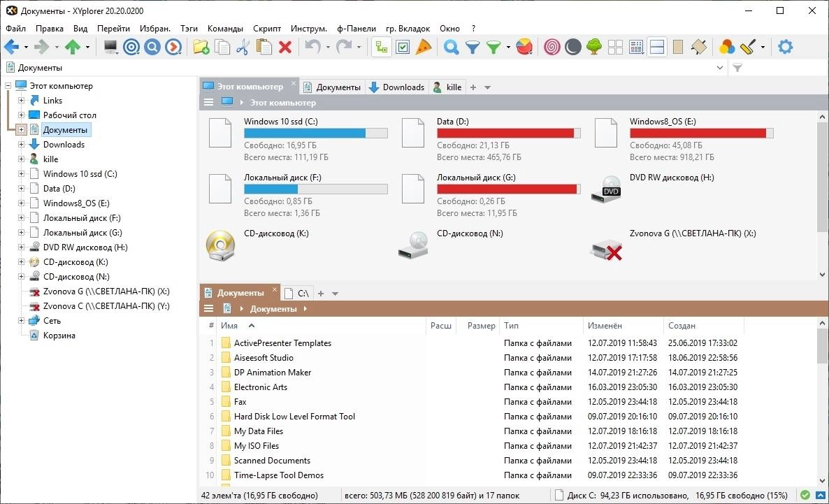Click the Data (D:) red usage bar
The width and height of the screenshot is (829, 504).
click(509, 134)
